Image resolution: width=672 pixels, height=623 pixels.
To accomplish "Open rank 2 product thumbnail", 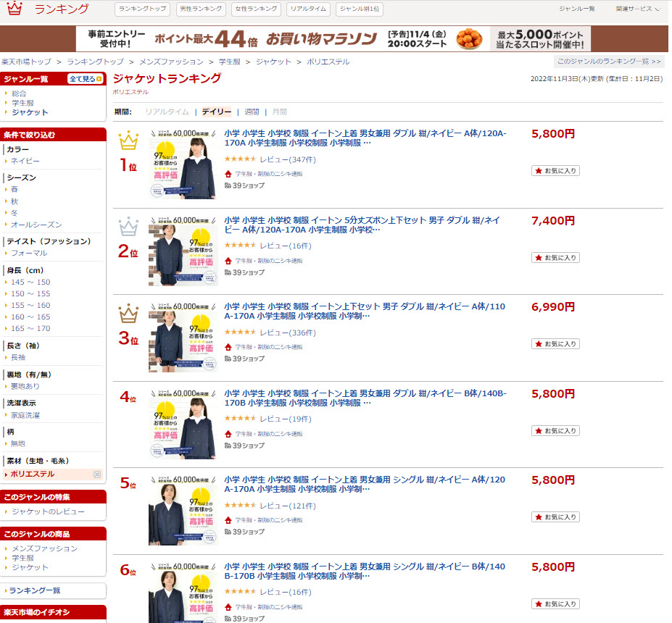I will click(x=183, y=251).
